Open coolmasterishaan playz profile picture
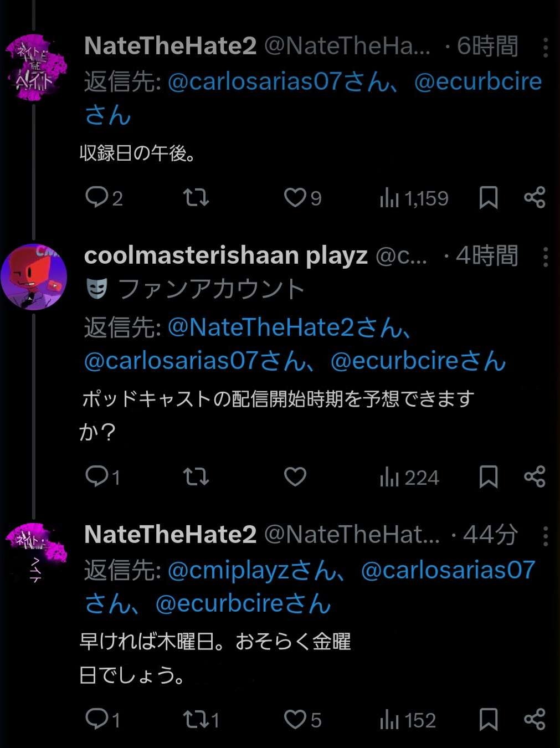The height and width of the screenshot is (748, 560). pos(34,276)
